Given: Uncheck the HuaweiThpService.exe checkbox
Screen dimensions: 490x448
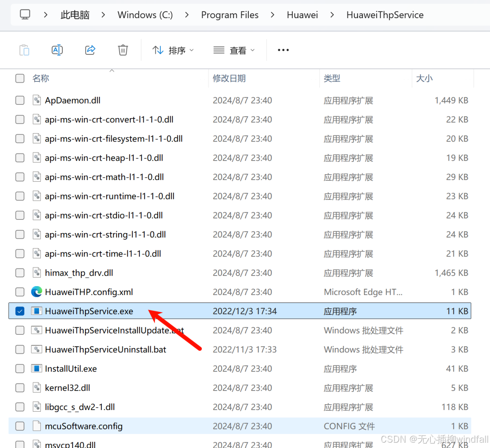Looking at the screenshot, I should click(x=20, y=311).
